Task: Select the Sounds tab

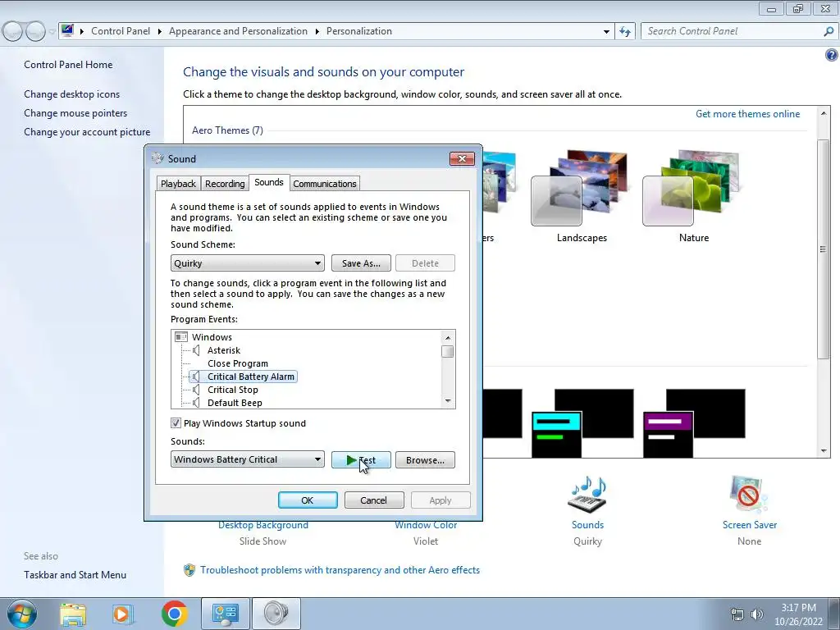Action: pyautogui.click(x=269, y=182)
